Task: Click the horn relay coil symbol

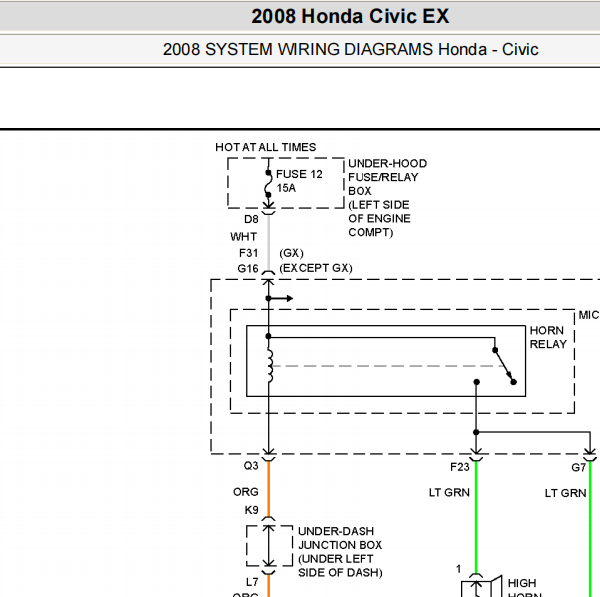Action: (x=270, y=365)
